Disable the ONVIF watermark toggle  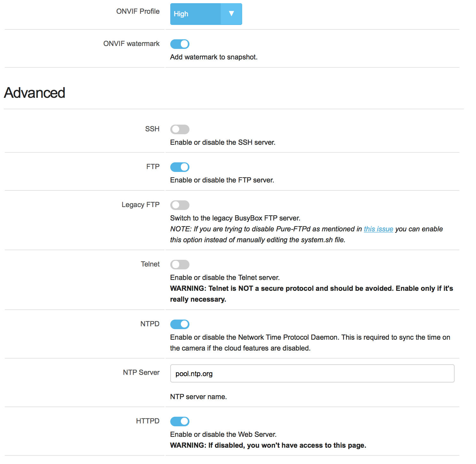(x=180, y=44)
